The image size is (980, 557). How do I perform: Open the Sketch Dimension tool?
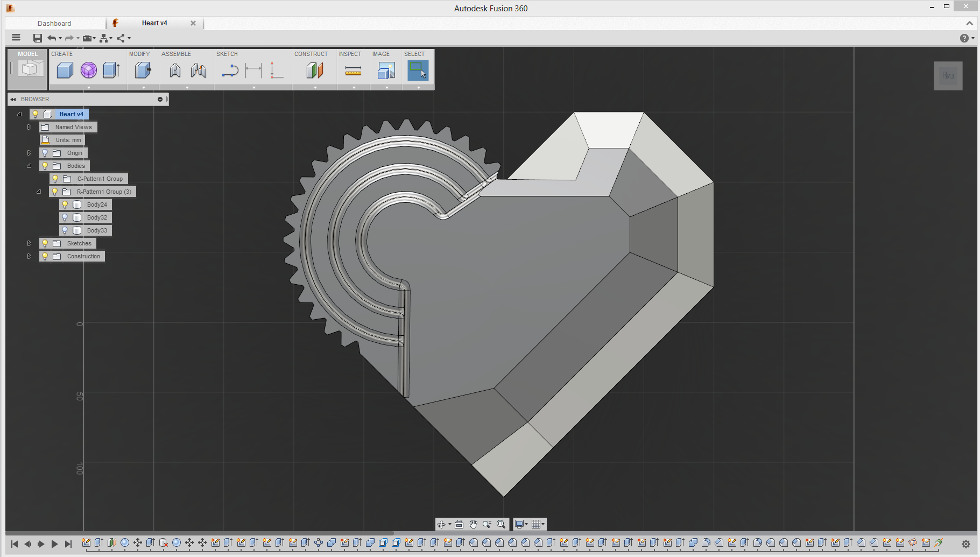(x=253, y=70)
